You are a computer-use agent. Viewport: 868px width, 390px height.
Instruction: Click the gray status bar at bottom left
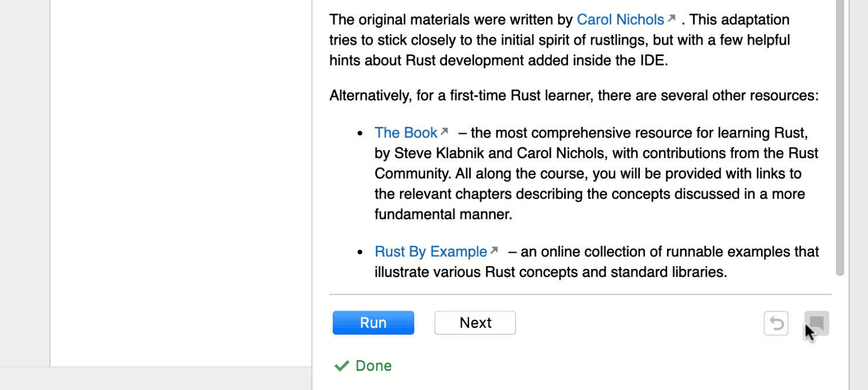tap(156, 378)
